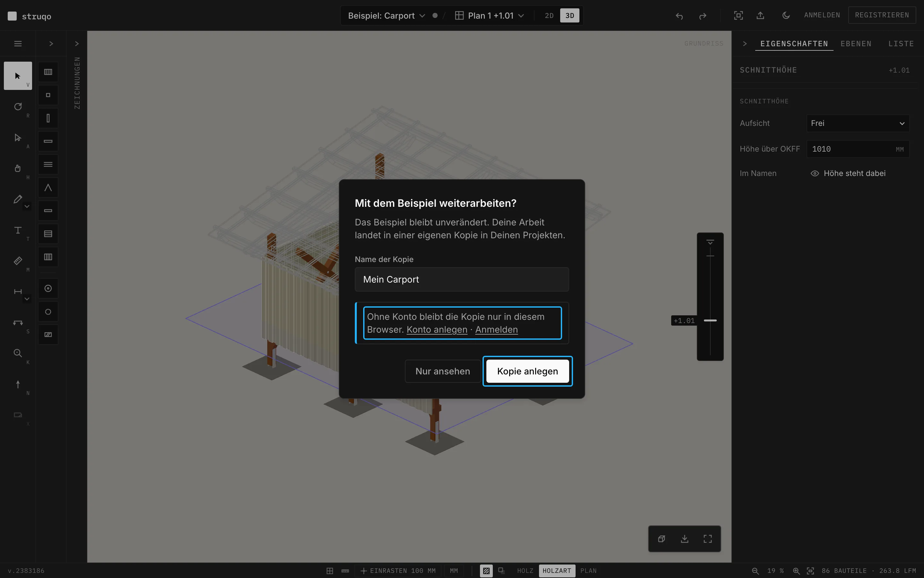
Task: Zoom out with the status bar minus magnifier
Action: click(755, 571)
